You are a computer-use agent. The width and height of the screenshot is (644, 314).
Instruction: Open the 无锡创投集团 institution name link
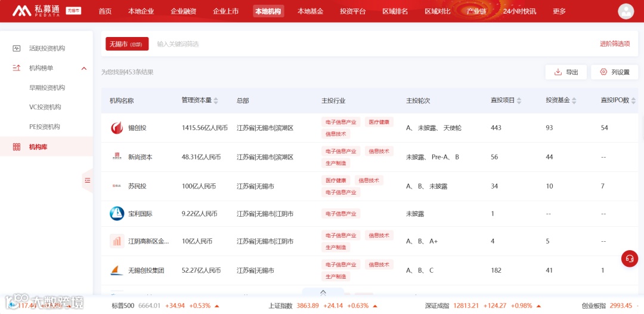coord(146,270)
